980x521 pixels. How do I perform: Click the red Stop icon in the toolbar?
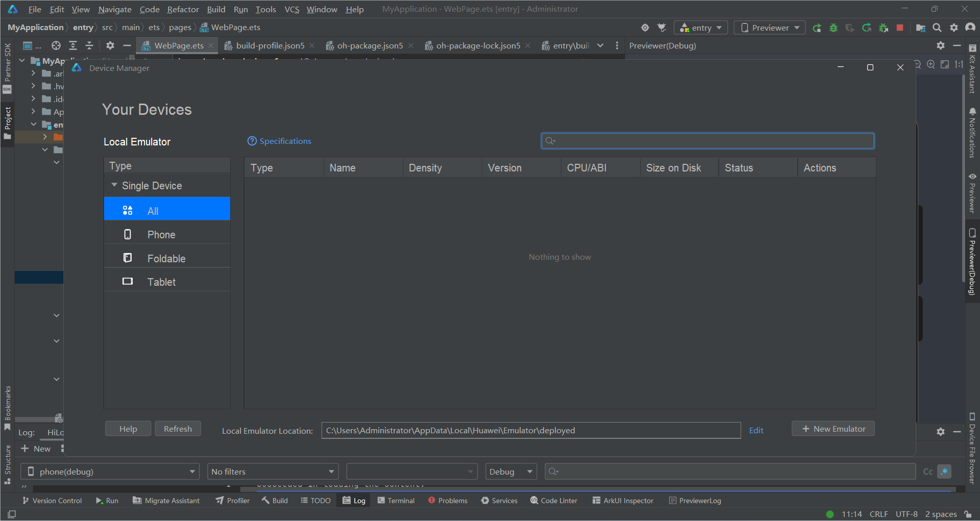900,28
